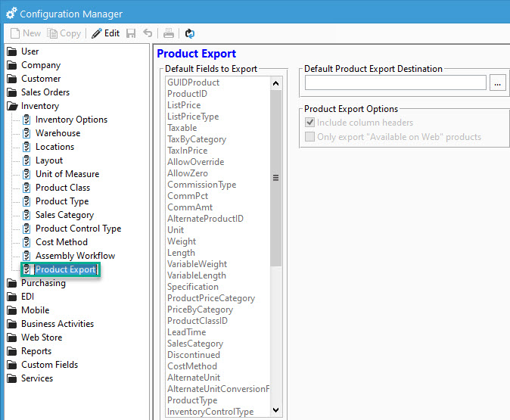Viewport: 510px width, 420px height.
Task: Click the Save floppy disk icon
Action: (131, 33)
